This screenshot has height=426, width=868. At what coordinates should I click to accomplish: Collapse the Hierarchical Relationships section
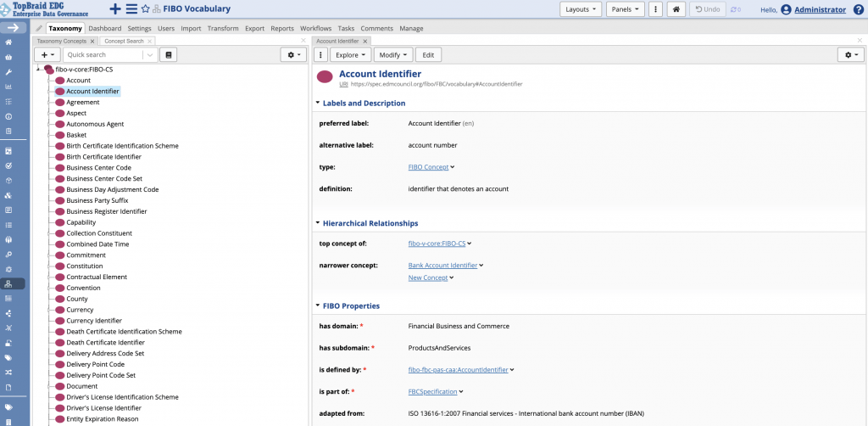point(318,223)
